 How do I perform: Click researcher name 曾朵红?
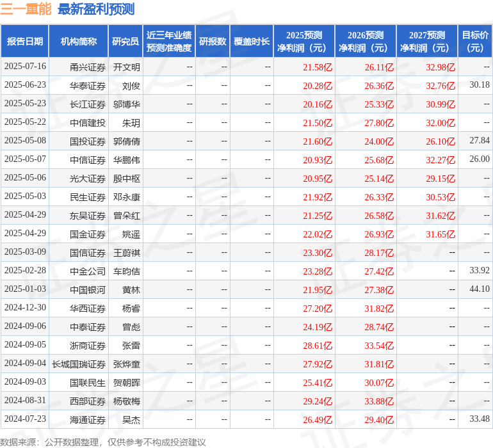(x=127, y=215)
